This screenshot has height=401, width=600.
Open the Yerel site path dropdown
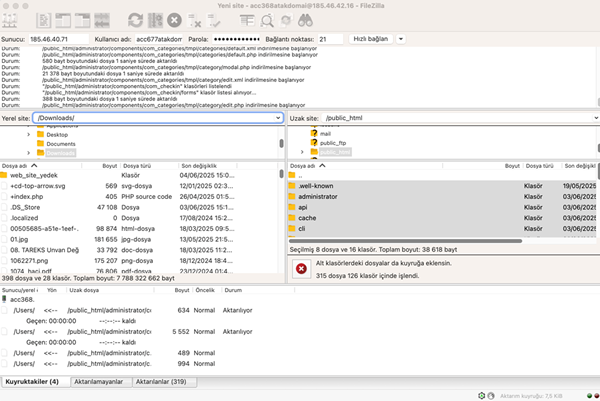coord(278,118)
